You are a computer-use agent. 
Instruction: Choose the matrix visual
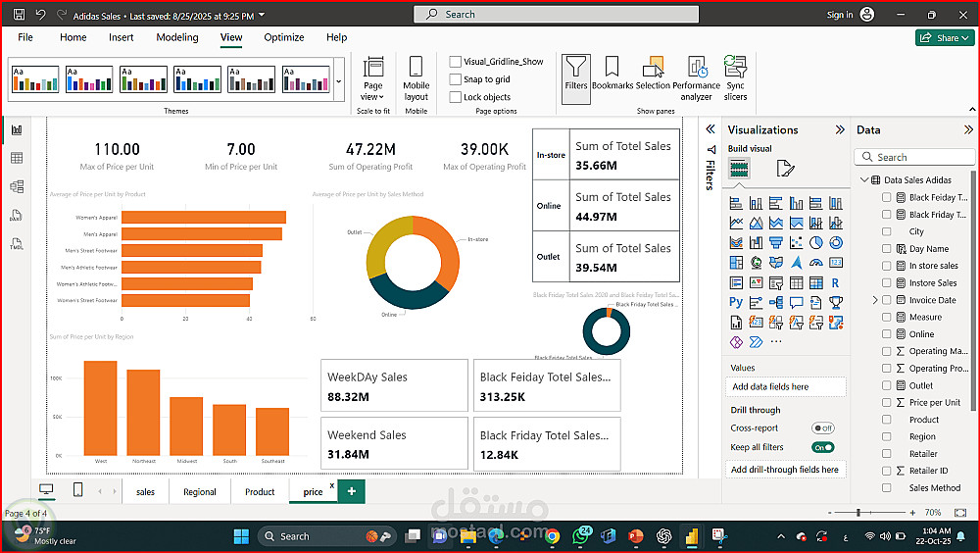pyautogui.click(x=815, y=282)
